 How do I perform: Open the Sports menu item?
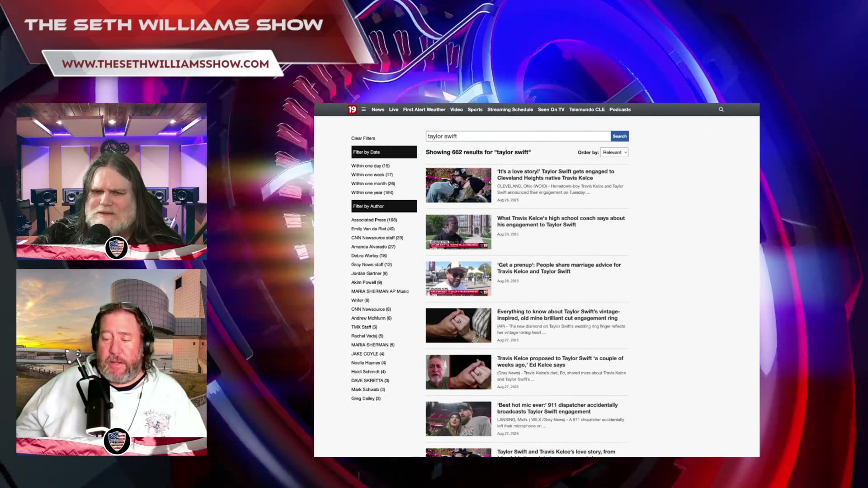pyautogui.click(x=475, y=110)
